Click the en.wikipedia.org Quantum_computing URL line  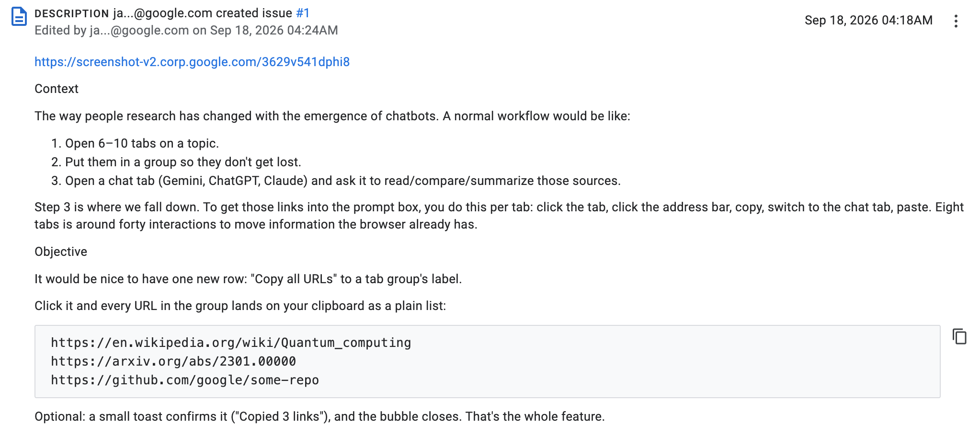(x=231, y=343)
